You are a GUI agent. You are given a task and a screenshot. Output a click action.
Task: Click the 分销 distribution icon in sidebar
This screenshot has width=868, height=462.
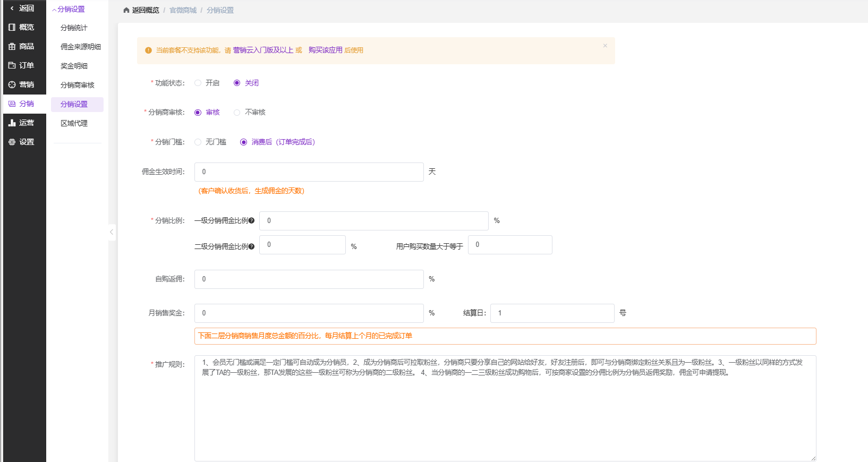click(12, 104)
